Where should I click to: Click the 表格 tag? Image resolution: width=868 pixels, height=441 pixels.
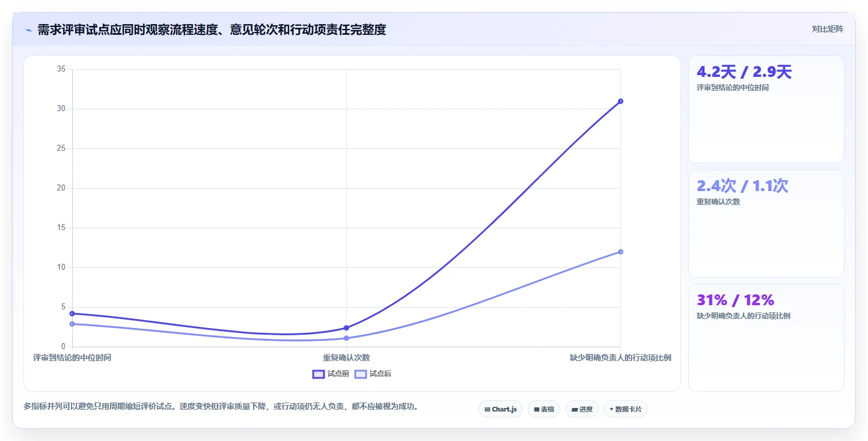(544, 409)
